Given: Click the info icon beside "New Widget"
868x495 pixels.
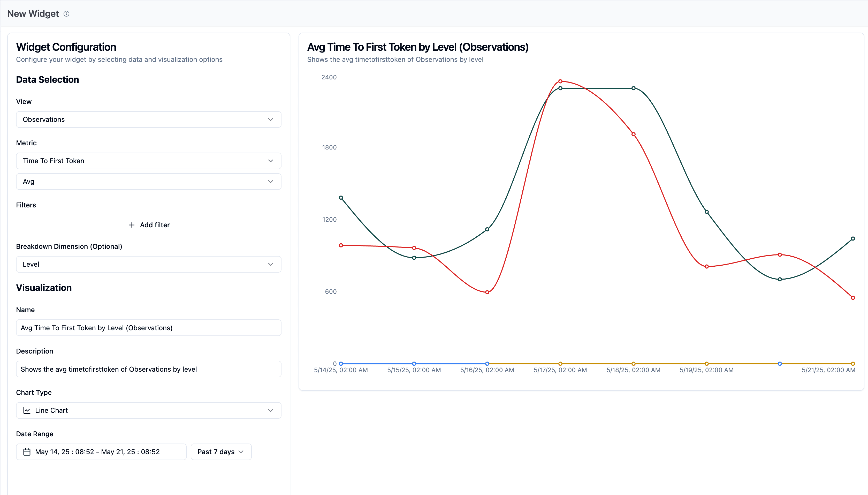Looking at the screenshot, I should point(67,14).
